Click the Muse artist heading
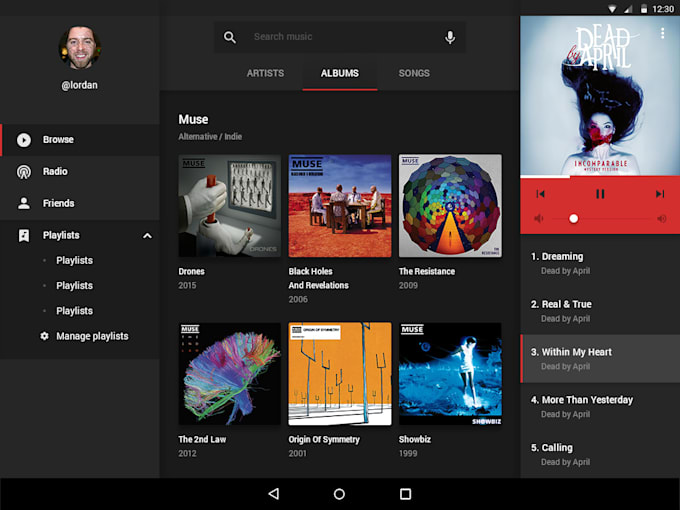Viewport: 680px width, 510px height. [193, 119]
